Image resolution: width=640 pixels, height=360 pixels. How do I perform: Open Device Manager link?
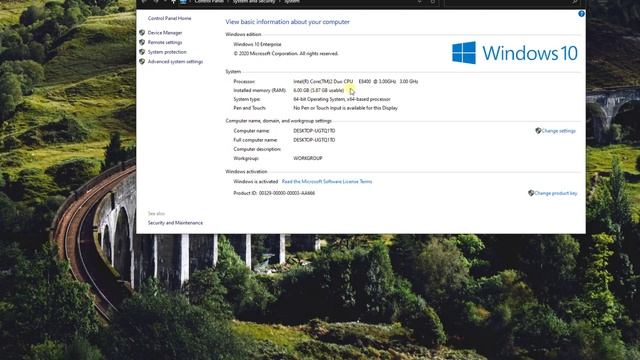pyautogui.click(x=165, y=33)
